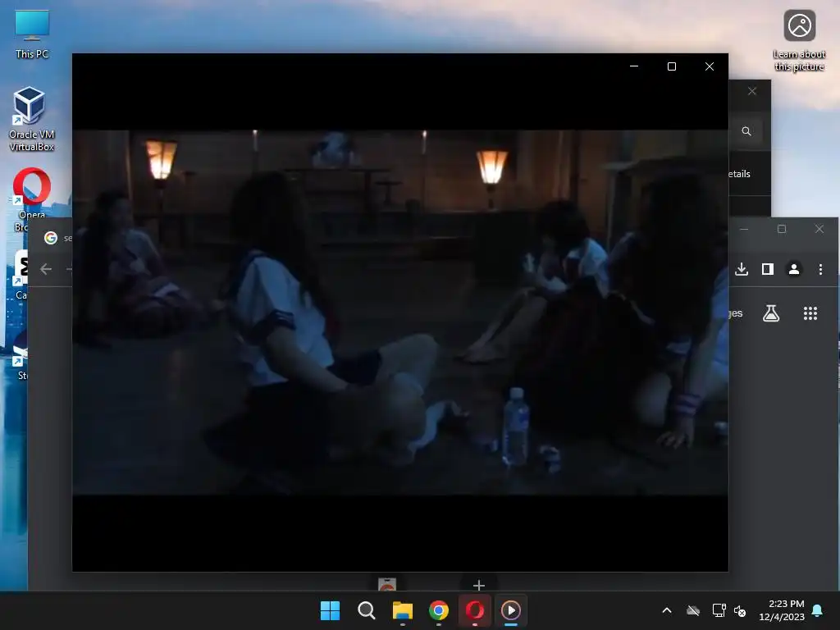This screenshot has width=840, height=630.
Task: Click Chrome back arrow button
Action: coord(46,269)
